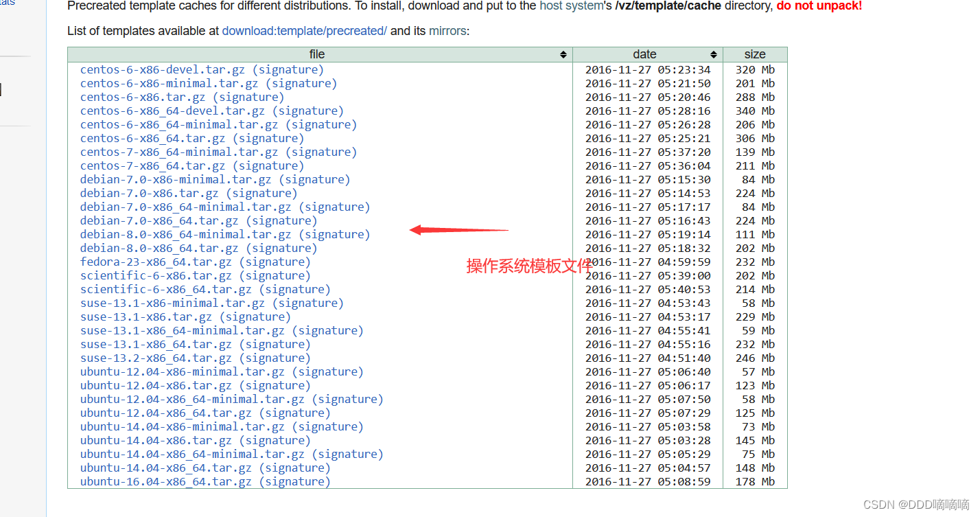Open signature for ubuntu-14.04-x86.tar.gz
The width and height of the screenshot is (980, 517).
tap(275, 440)
